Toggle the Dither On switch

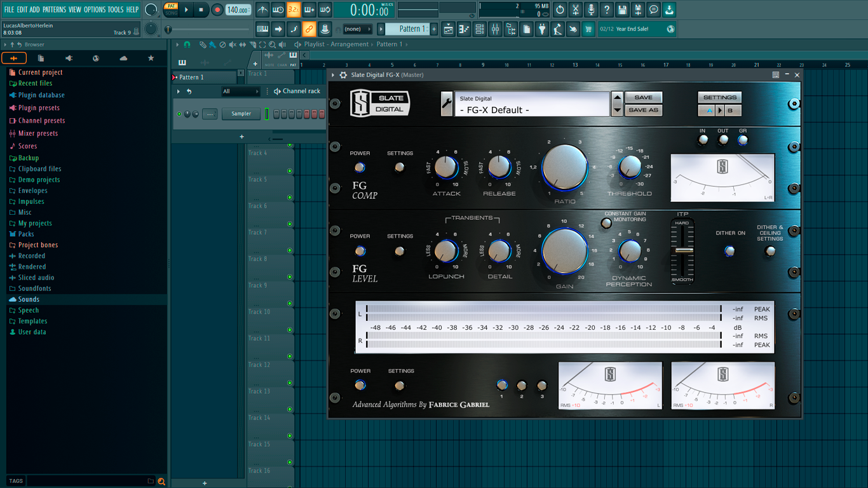click(x=729, y=251)
